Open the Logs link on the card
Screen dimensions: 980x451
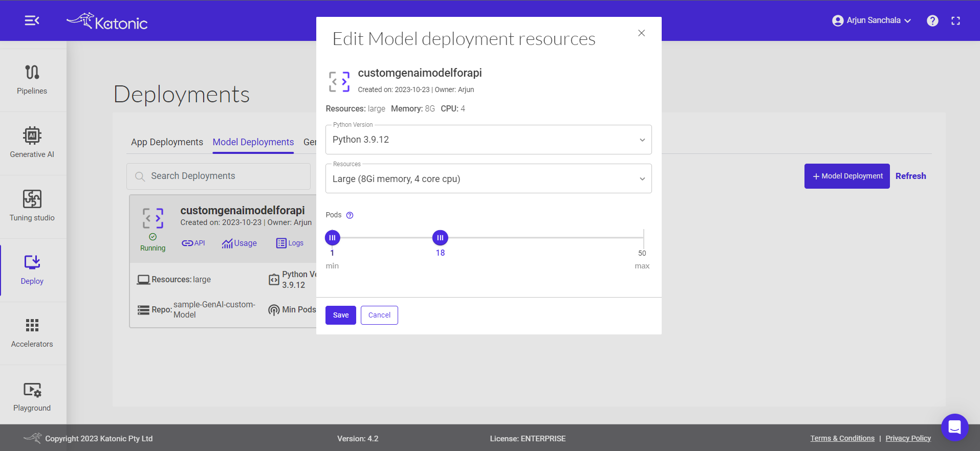[x=290, y=243]
